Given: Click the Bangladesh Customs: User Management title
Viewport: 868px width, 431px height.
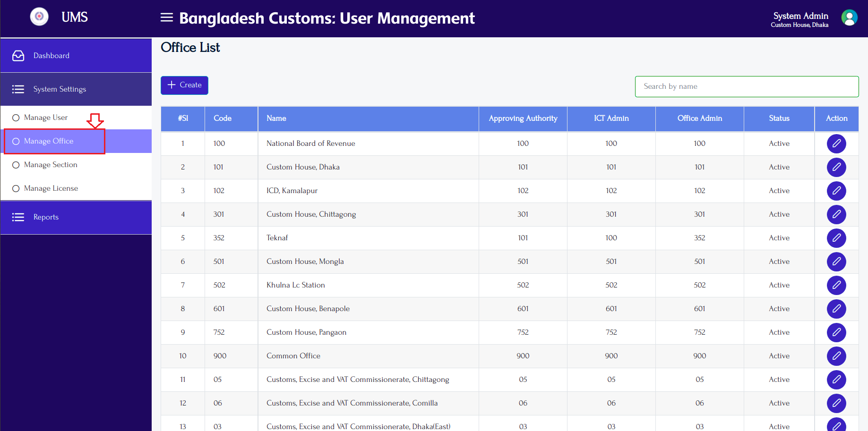Looking at the screenshot, I should [x=327, y=18].
